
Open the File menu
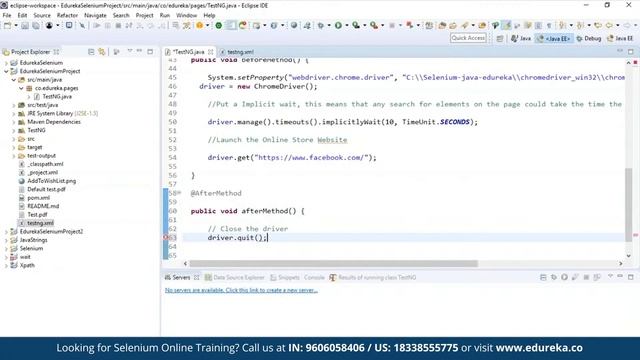(7, 15)
